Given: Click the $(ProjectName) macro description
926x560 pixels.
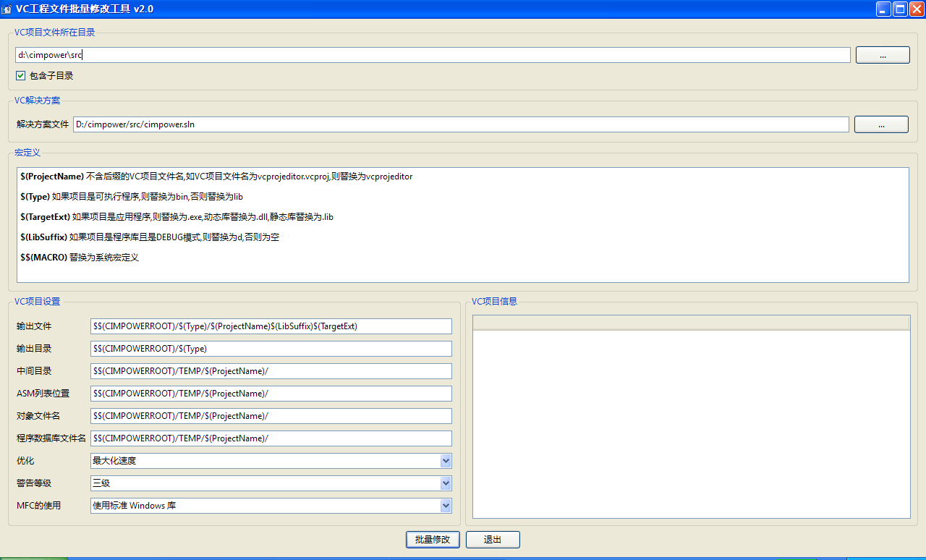Looking at the screenshot, I should pos(216,177).
